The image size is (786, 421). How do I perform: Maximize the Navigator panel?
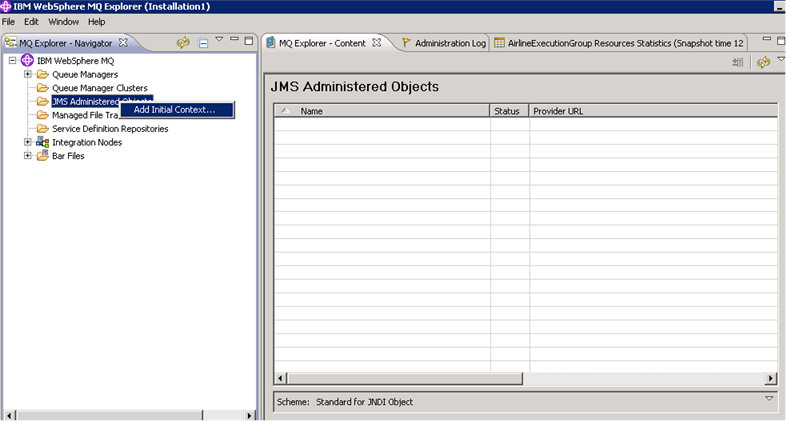[249, 41]
